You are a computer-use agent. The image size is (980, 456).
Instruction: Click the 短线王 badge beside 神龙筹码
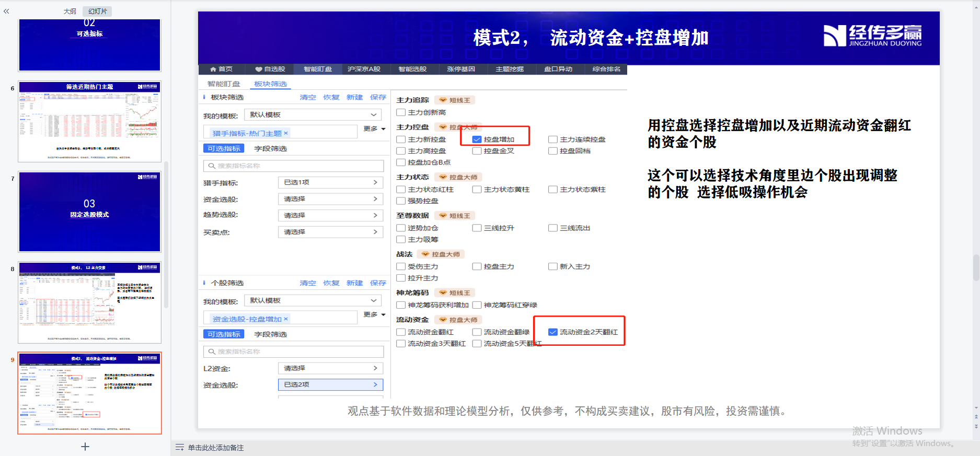tap(455, 293)
